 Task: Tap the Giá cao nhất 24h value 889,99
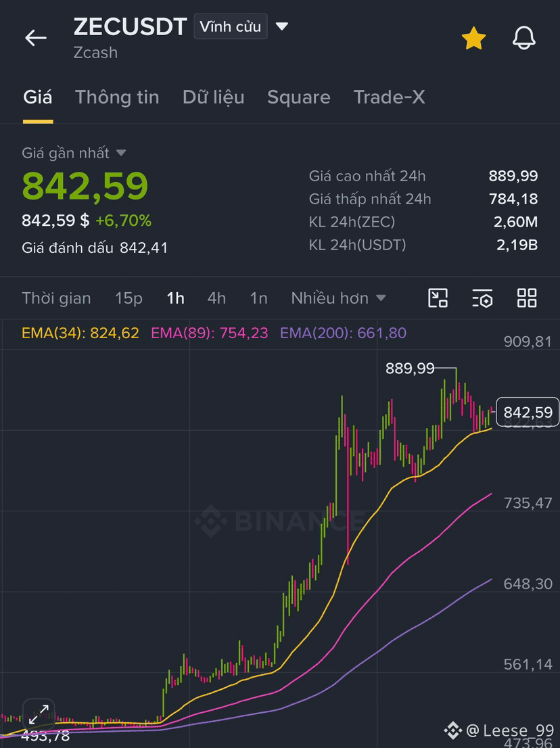(513, 176)
